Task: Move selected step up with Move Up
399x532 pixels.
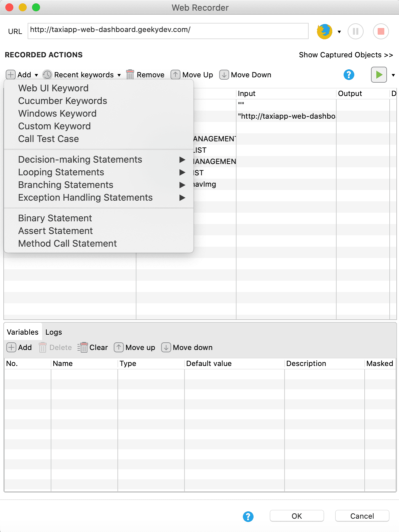Action: pyautogui.click(x=192, y=75)
